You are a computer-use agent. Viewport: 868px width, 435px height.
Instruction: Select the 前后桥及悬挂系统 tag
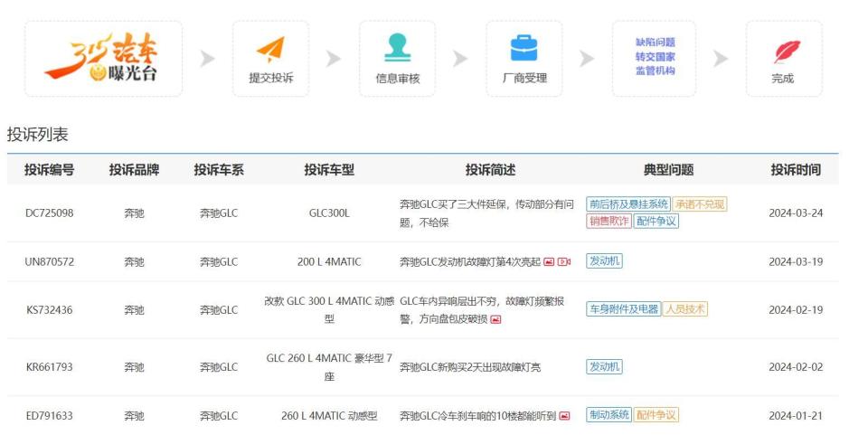click(x=628, y=204)
